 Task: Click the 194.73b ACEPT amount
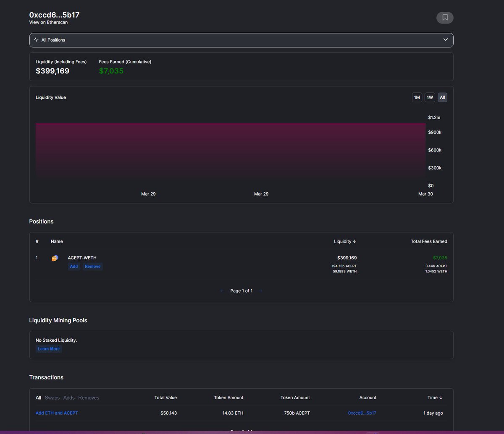click(344, 266)
